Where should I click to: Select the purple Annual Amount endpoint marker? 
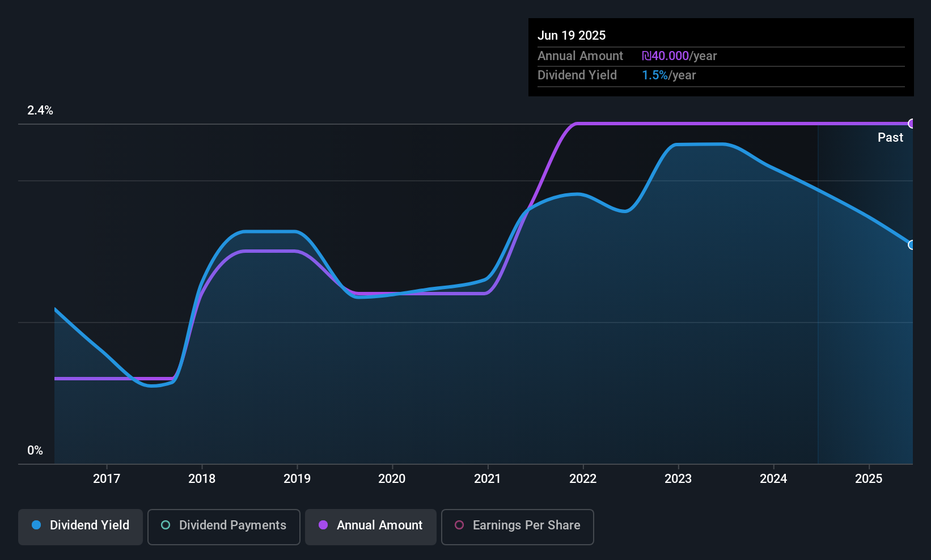912,124
